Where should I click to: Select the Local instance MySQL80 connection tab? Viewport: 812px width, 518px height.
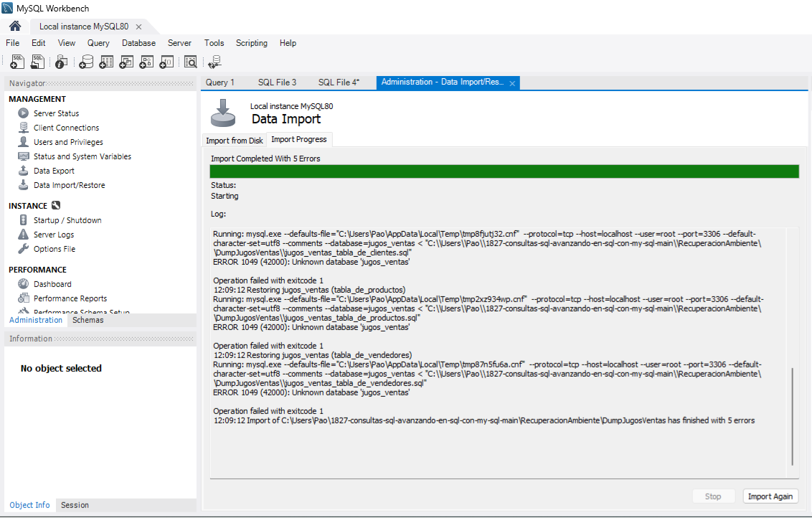(84, 27)
